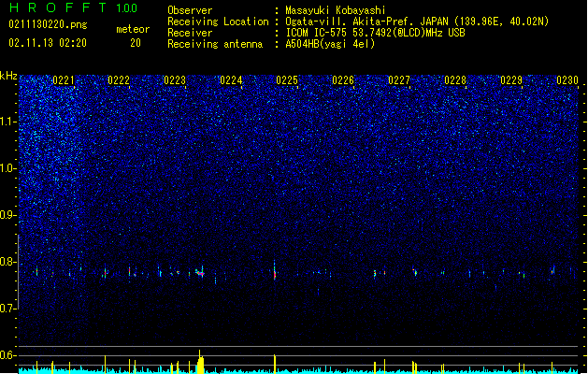
Task: Click the 0.7 kHz axis label
Action: click(x=7, y=309)
